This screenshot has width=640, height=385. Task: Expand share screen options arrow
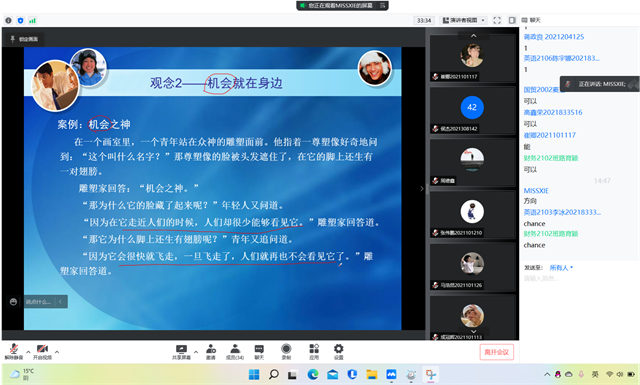click(196, 352)
